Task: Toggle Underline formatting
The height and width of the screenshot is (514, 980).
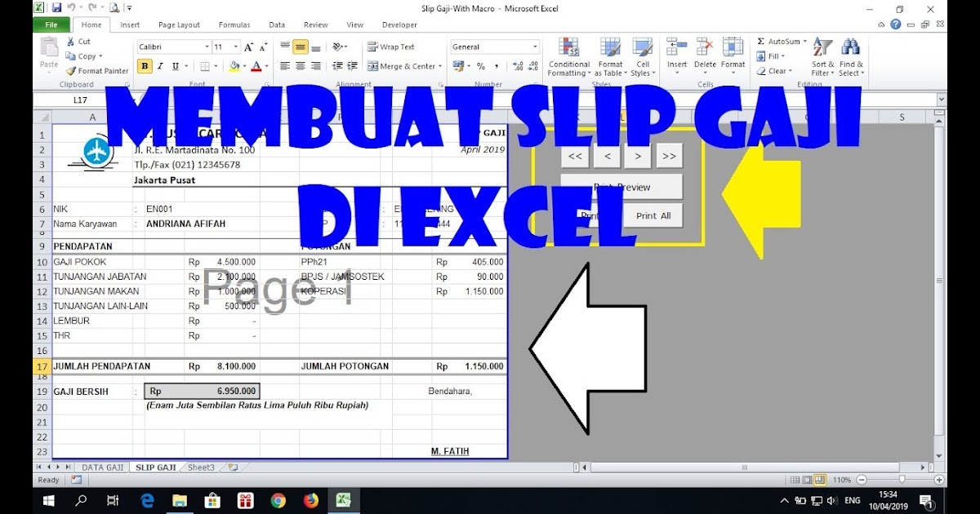Action: click(x=176, y=66)
